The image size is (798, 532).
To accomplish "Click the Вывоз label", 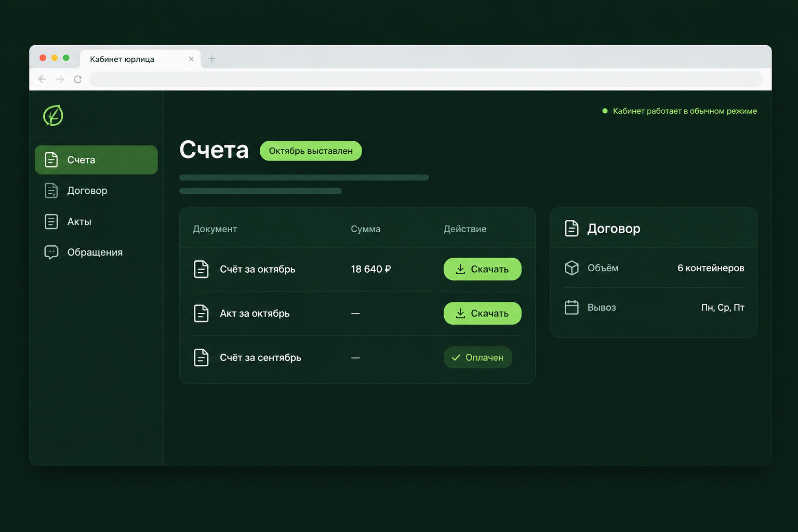I will (x=602, y=308).
